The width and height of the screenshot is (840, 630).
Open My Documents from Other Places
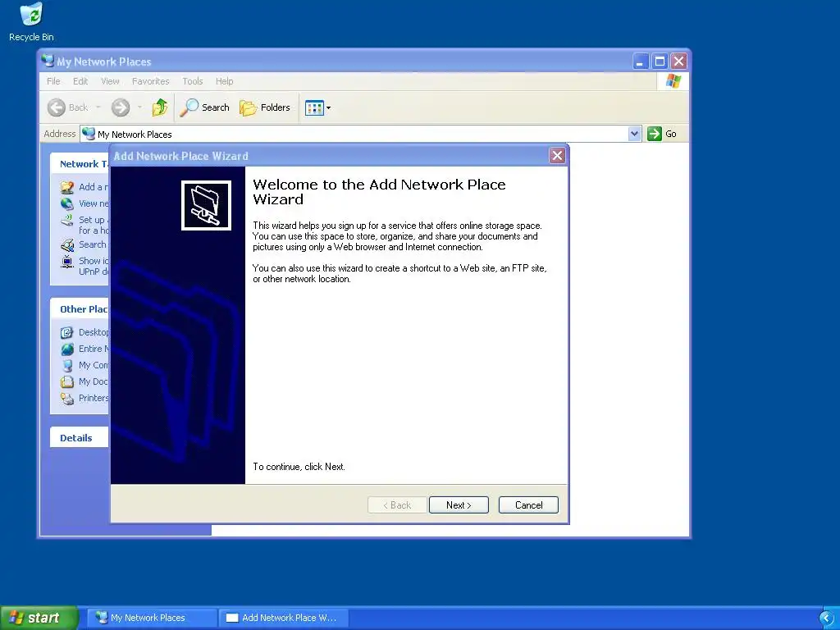coord(84,382)
